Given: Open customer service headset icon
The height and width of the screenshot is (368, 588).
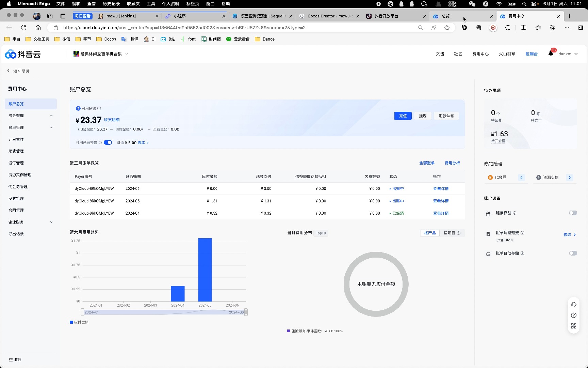Looking at the screenshot, I should [574, 304].
